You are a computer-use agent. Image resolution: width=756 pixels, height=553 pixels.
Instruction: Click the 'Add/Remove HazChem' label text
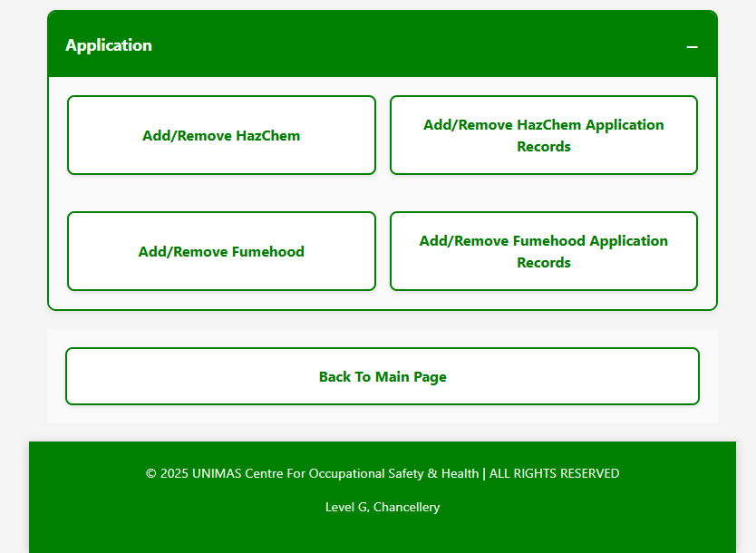221,136
